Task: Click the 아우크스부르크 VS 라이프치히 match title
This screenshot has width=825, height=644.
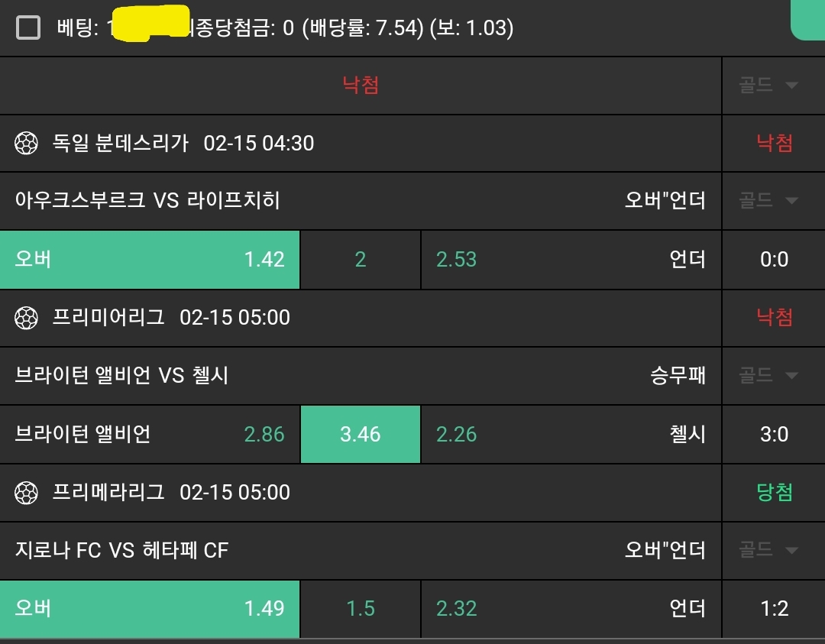Action: (147, 201)
